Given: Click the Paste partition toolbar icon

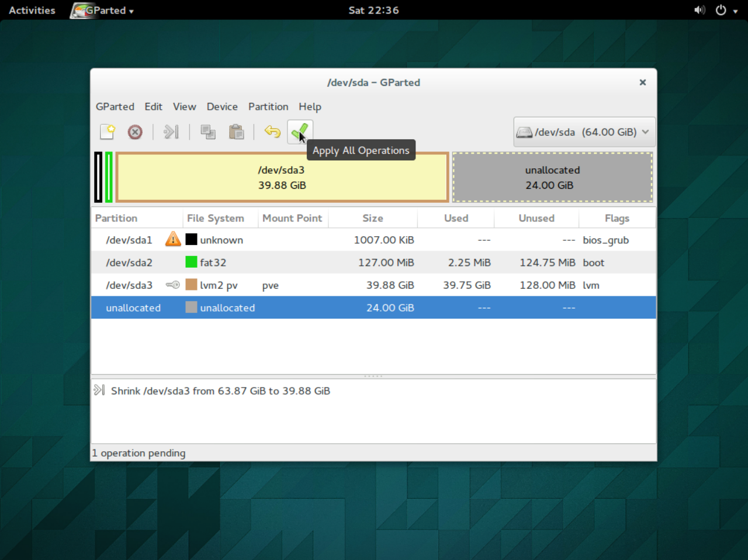Looking at the screenshot, I should tap(236, 132).
